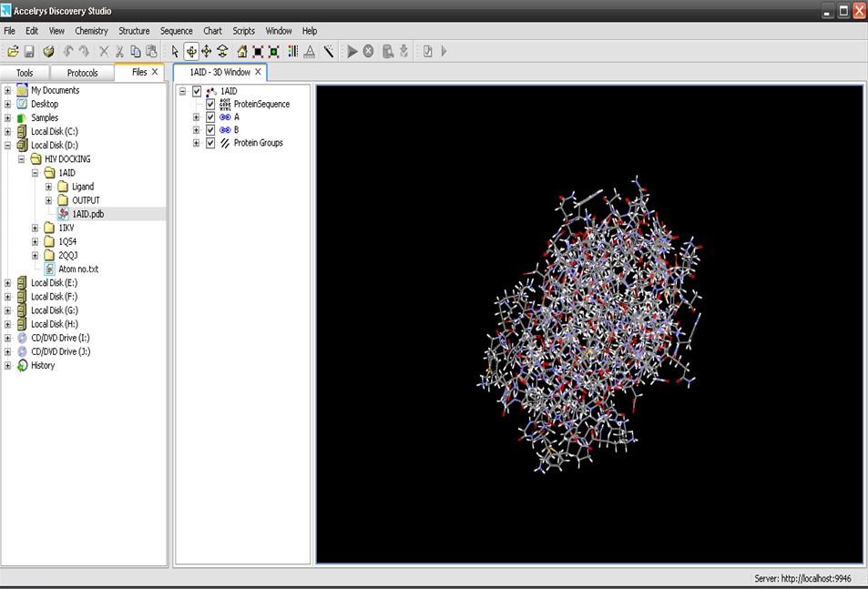This screenshot has height=589, width=868.
Task: Uncheck the Protein Groups checkbox
Action: 210,143
